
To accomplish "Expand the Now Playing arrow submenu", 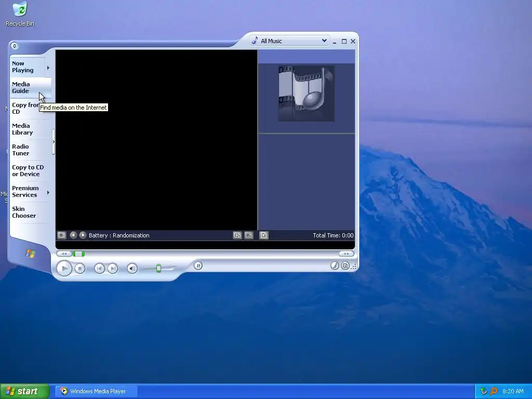I will click(48, 68).
